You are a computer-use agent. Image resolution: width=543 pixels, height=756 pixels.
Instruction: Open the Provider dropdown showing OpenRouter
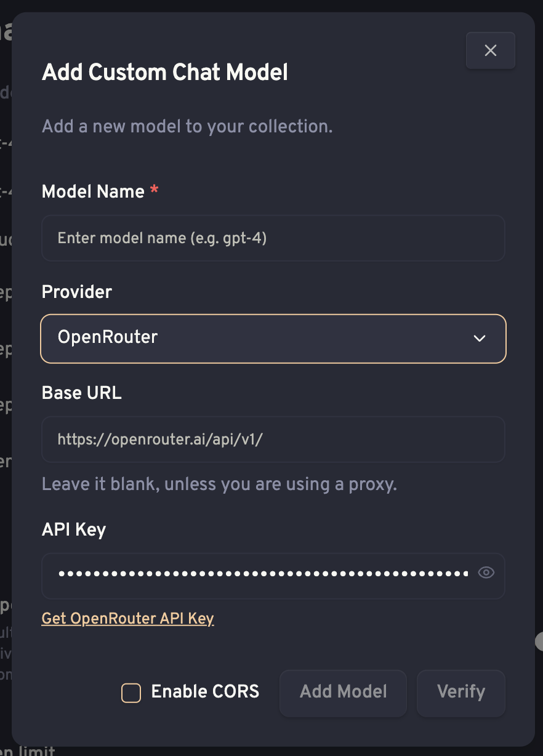pos(273,338)
